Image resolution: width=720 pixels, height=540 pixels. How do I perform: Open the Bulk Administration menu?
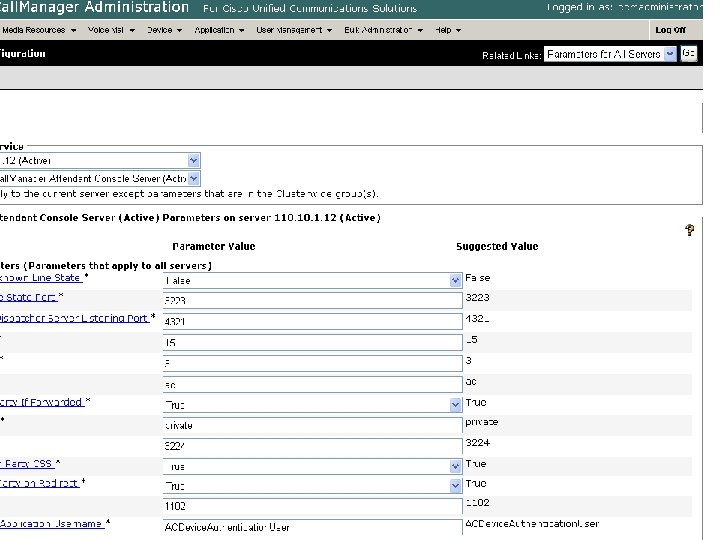click(383, 30)
